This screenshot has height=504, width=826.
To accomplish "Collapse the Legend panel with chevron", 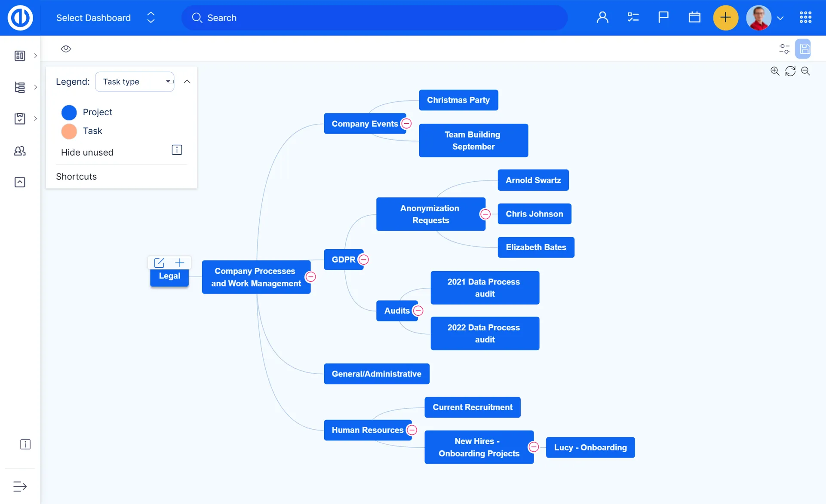I will (187, 82).
